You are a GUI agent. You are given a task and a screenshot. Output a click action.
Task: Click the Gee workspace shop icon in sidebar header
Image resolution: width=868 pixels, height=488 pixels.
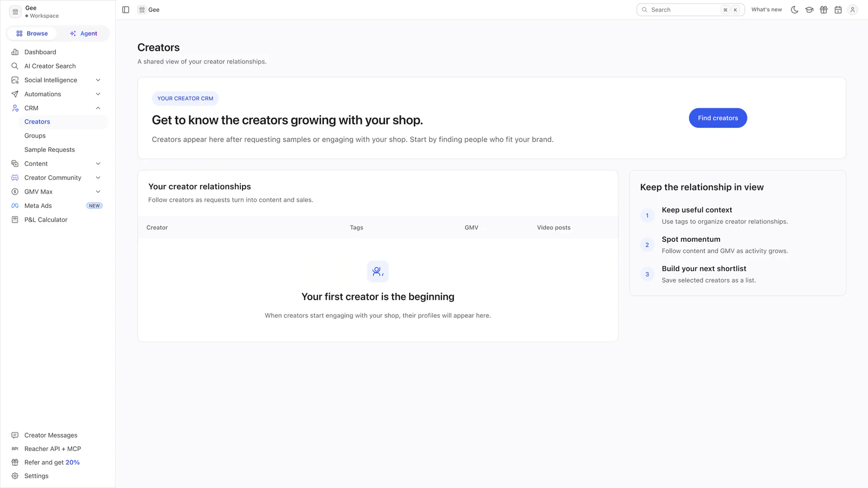(x=16, y=11)
